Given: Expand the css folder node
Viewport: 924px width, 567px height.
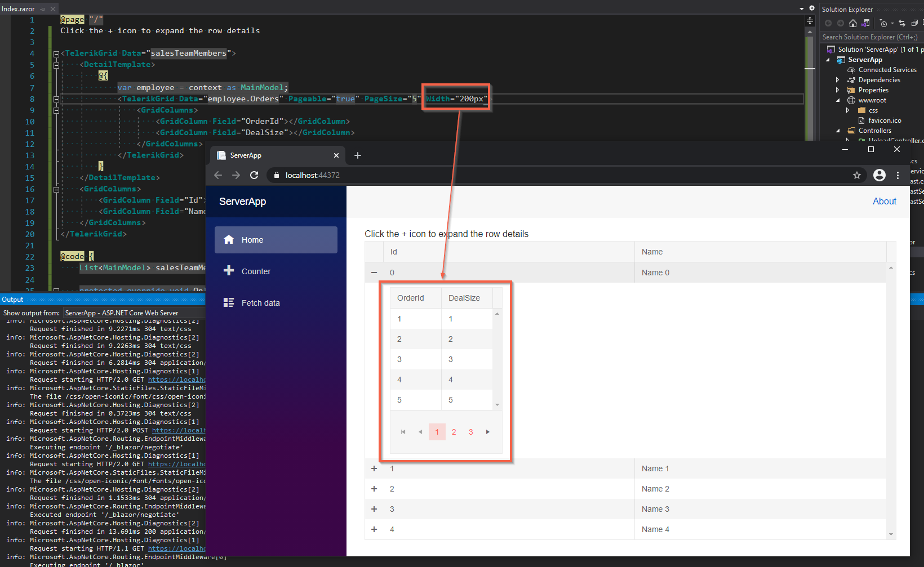Looking at the screenshot, I should 848,110.
